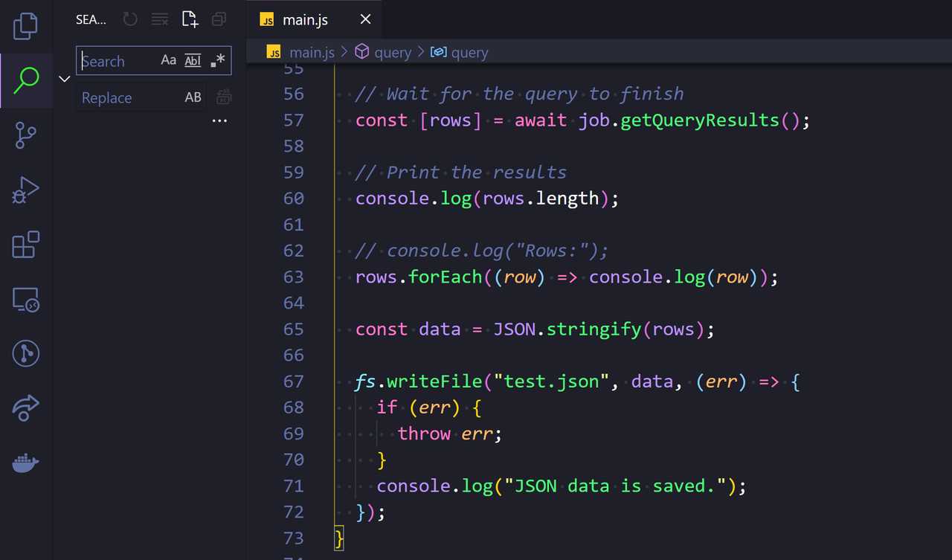Click line number 57 in gutter
This screenshot has width=952, height=560.
click(294, 120)
